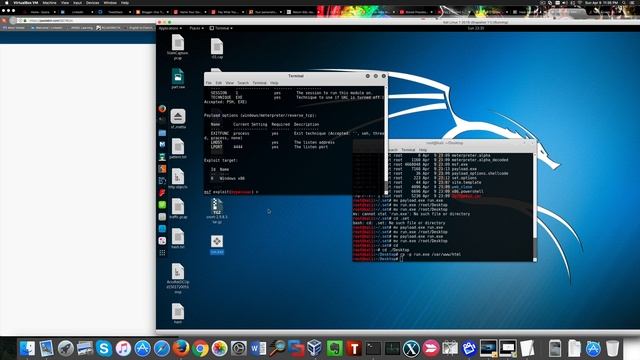Open System Preferences in the dock
Image resolution: width=640 pixels, height=360 pixels.
click(238, 349)
